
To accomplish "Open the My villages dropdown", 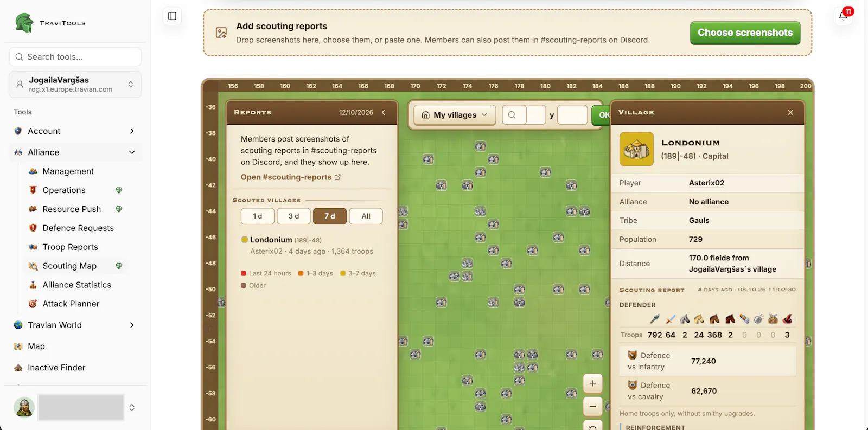I will click(x=455, y=115).
